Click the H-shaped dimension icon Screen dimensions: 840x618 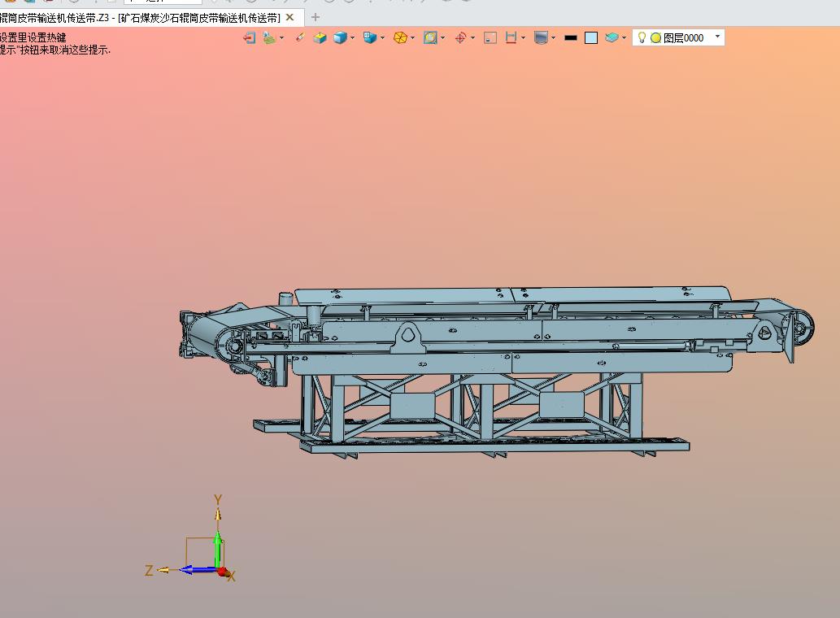pyautogui.click(x=511, y=37)
